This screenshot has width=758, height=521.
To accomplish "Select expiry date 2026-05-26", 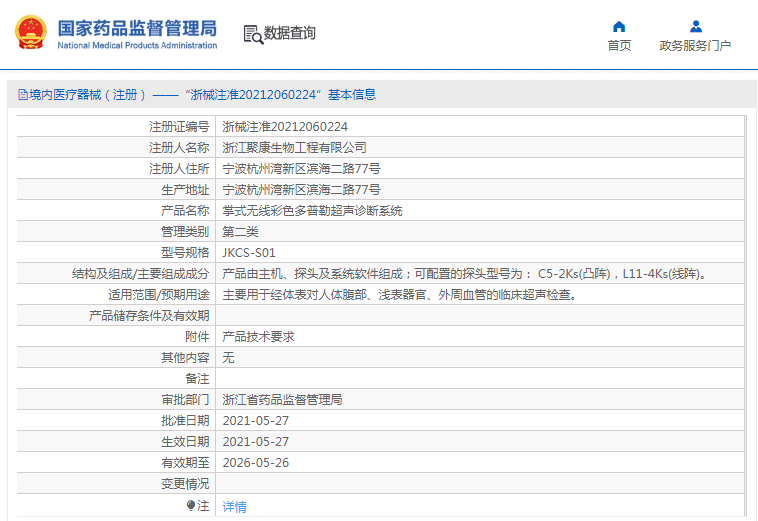I will pyautogui.click(x=255, y=463).
